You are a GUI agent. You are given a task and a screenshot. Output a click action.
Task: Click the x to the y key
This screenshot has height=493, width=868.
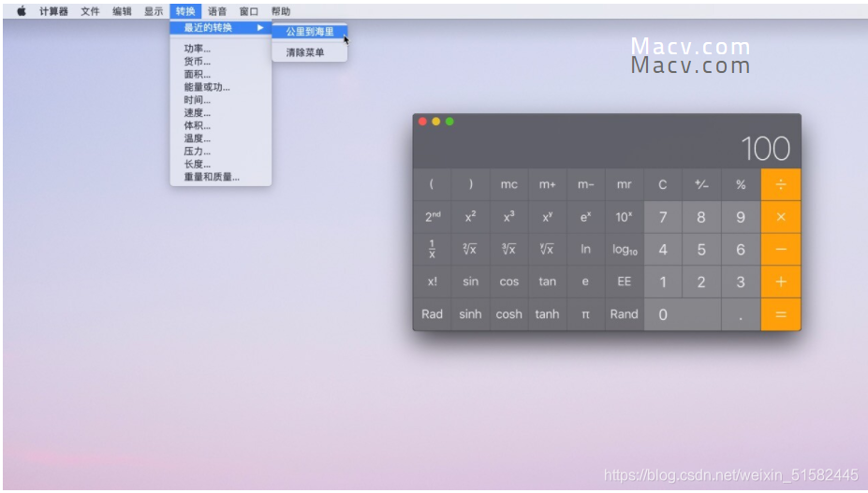[x=548, y=217]
